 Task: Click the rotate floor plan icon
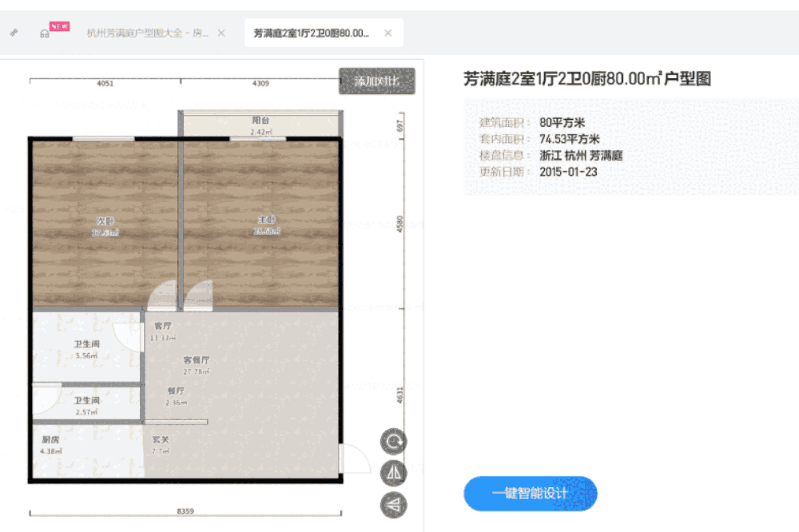[392, 442]
